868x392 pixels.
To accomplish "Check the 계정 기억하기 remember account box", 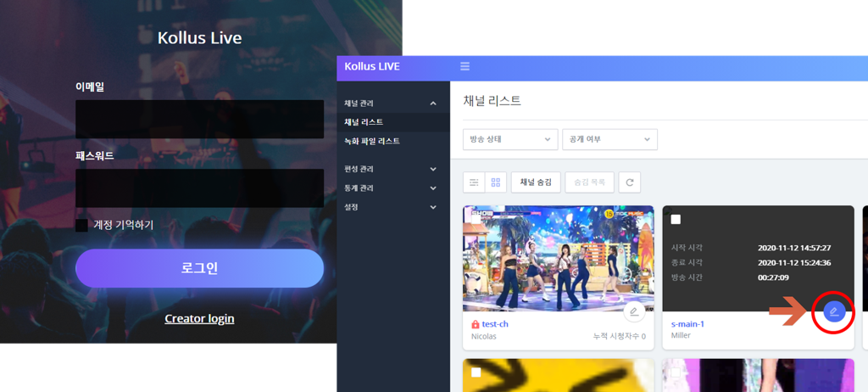I will [x=81, y=225].
